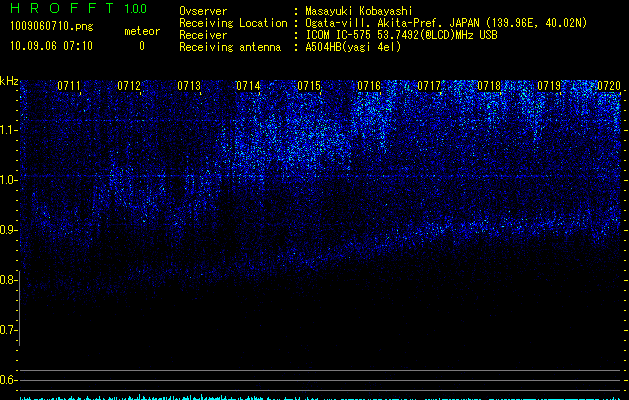Click receiver text ICOM IC-575 53.7492 MHz USB
The width and height of the screenshot is (629, 400).
tap(402, 35)
